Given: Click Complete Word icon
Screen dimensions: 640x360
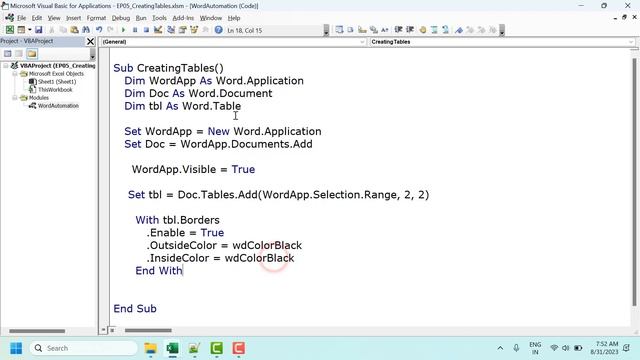Looking at the screenshot, I should [384, 30].
